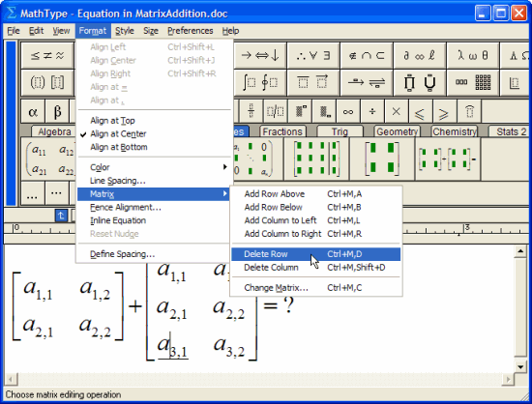Image resolution: width=532 pixels, height=404 pixels.
Task: Open the products and set theory templates palette
Action: coord(420,82)
